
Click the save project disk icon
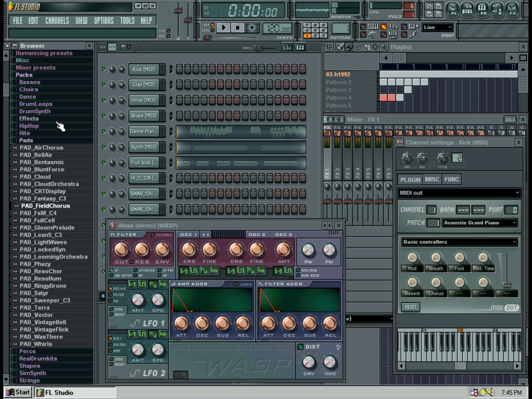pyautogui.click(x=437, y=6)
